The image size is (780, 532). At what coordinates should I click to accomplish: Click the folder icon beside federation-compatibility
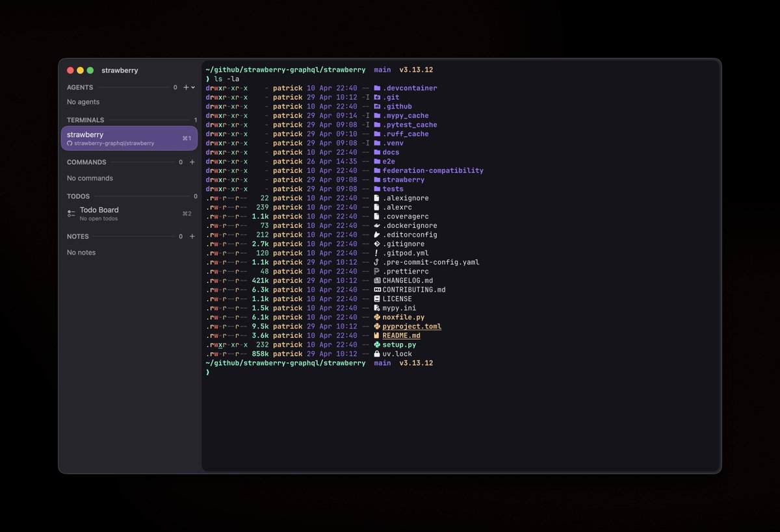click(377, 170)
